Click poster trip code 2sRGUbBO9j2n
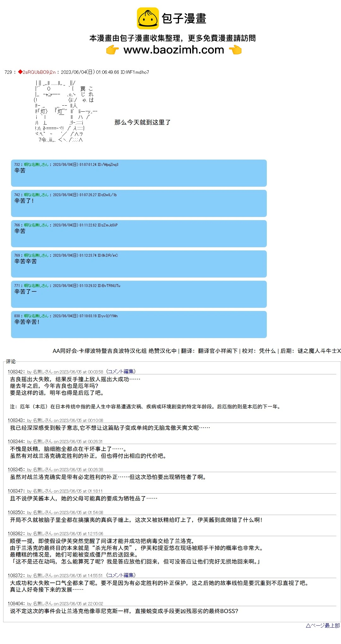Viewport: 341px width, 644px height. tap(39, 72)
